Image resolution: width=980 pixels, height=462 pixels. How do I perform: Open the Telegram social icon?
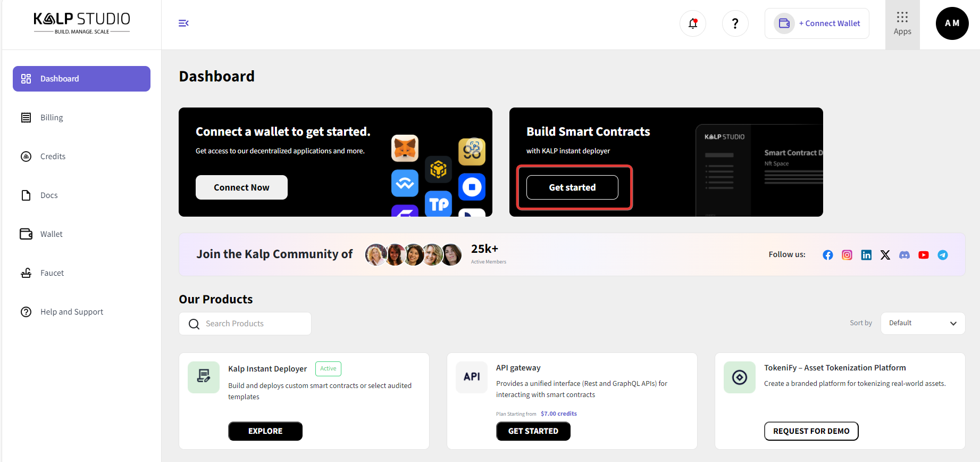[942, 255]
